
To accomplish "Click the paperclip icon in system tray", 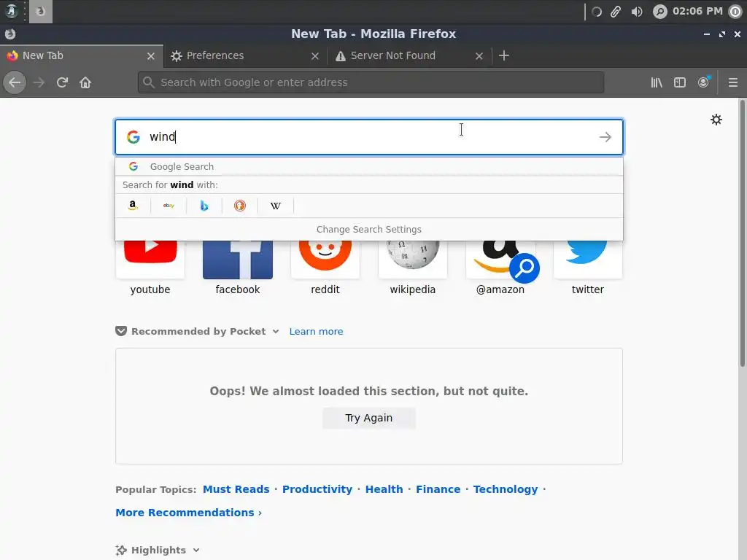I will [616, 12].
